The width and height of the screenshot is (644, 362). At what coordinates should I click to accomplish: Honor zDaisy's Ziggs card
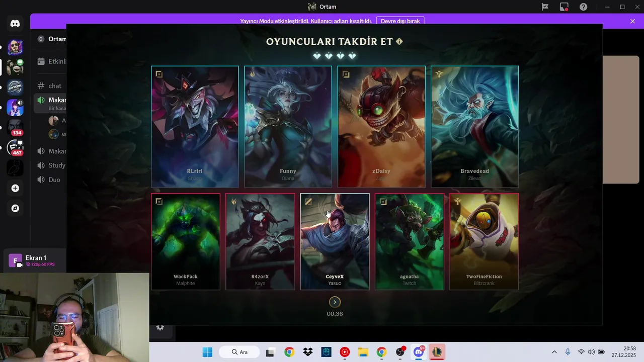(381, 127)
